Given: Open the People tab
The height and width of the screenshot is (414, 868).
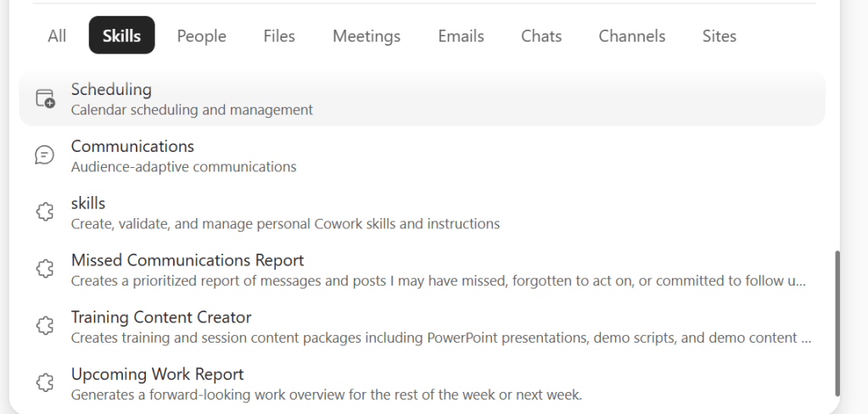Looking at the screenshot, I should [201, 36].
